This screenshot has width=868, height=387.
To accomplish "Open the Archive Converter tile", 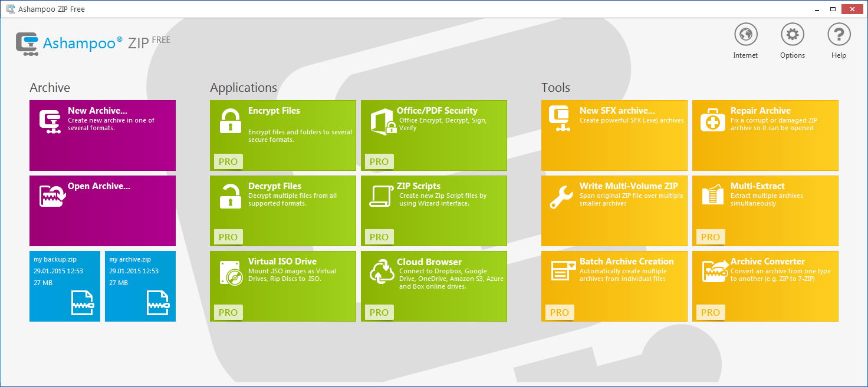I will 765,286.
